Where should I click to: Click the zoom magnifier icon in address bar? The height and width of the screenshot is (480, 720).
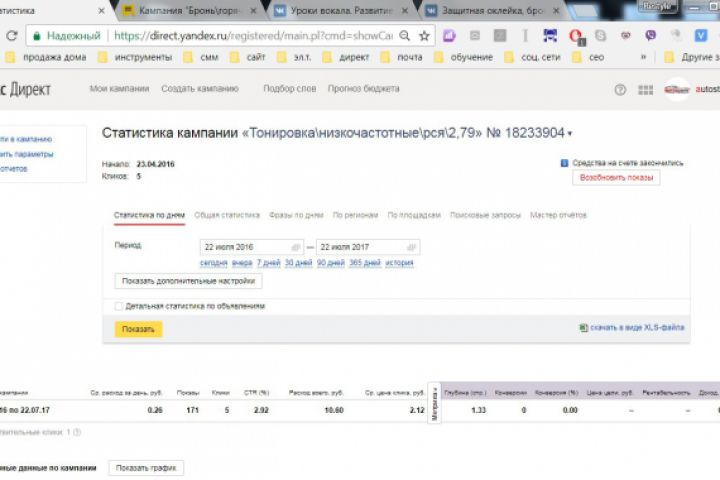coord(405,36)
